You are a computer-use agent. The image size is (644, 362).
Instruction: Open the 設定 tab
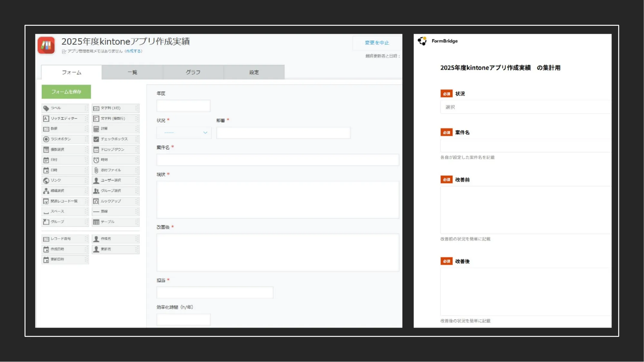pos(254,72)
